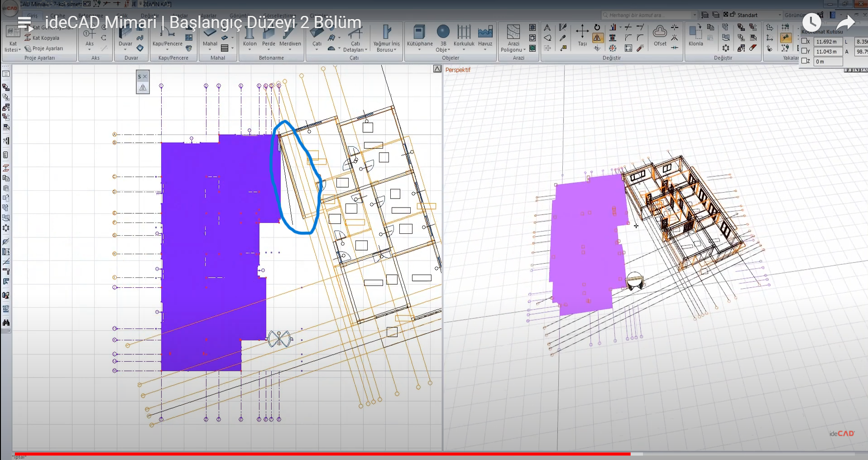
Task: Select the Mirror tool in Değiştir group
Action: [597, 38]
